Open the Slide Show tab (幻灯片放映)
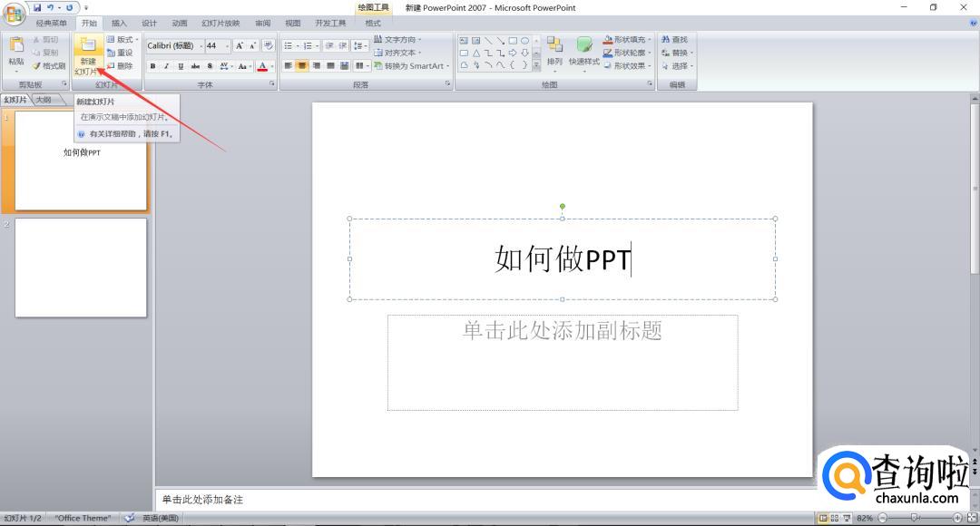Image resolution: width=980 pixels, height=526 pixels. click(x=220, y=23)
